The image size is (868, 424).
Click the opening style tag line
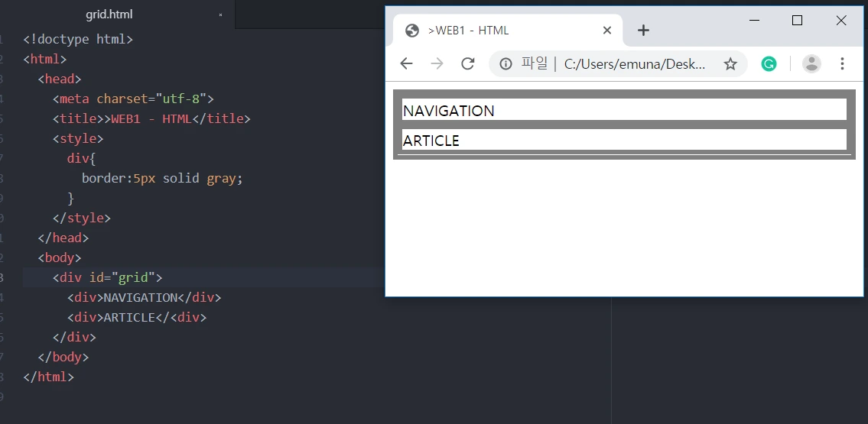pyautogui.click(x=78, y=138)
